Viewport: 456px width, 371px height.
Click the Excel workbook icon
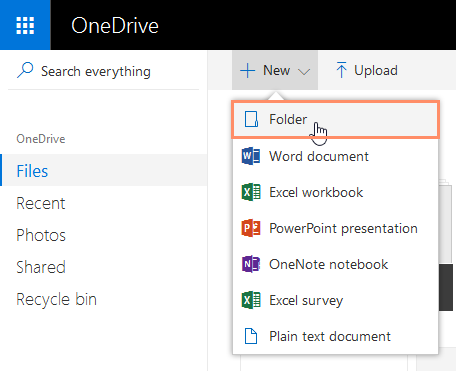point(251,192)
